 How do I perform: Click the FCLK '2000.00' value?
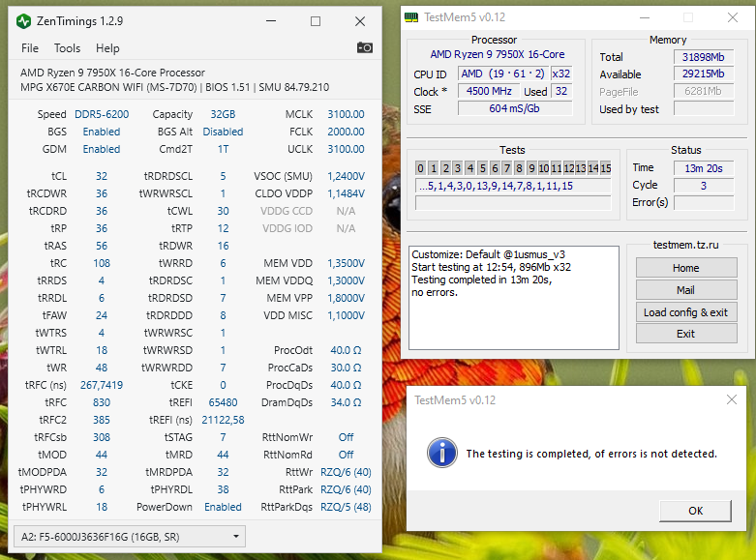346,132
